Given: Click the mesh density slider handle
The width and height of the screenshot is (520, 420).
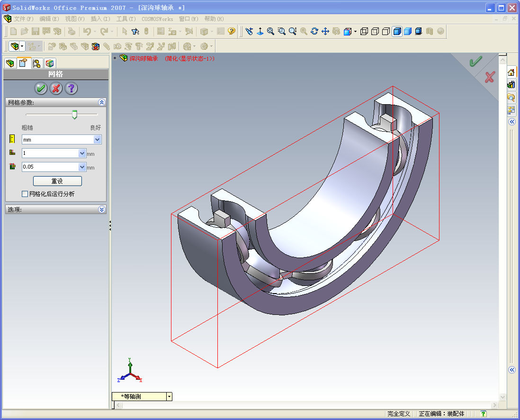Looking at the screenshot, I should [75, 115].
